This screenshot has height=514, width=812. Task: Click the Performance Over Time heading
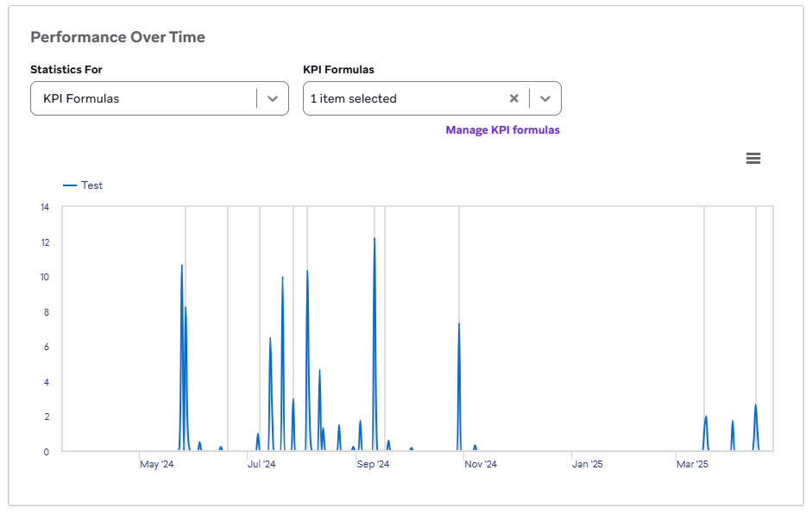117,37
